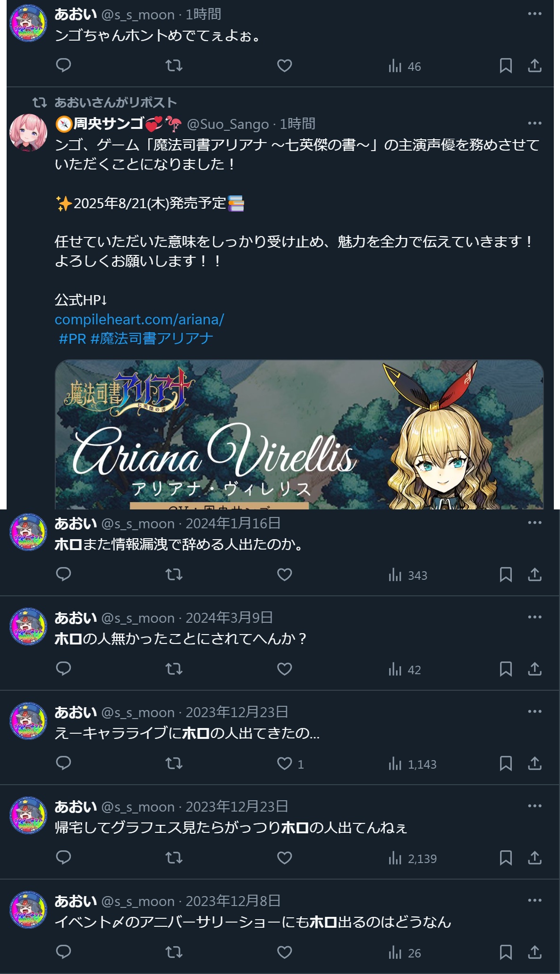The width and height of the screenshot is (560, 974).
Task: View analytics showing 2,139 views
Action: (x=413, y=858)
